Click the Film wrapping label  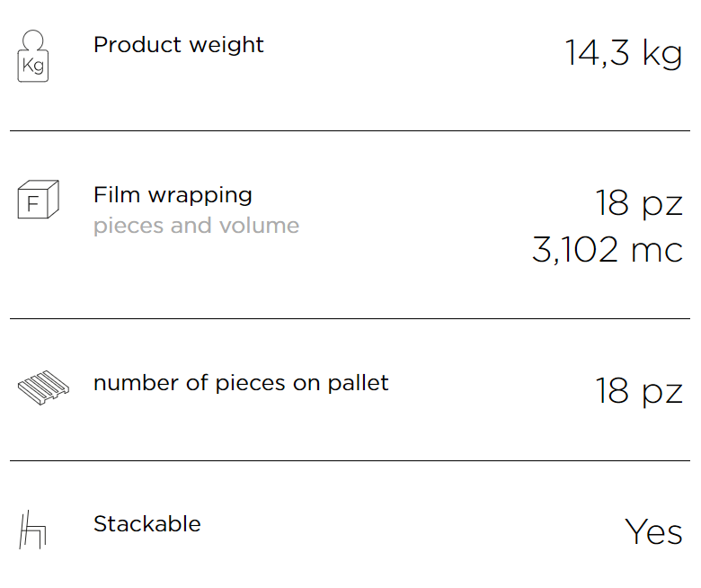(173, 195)
